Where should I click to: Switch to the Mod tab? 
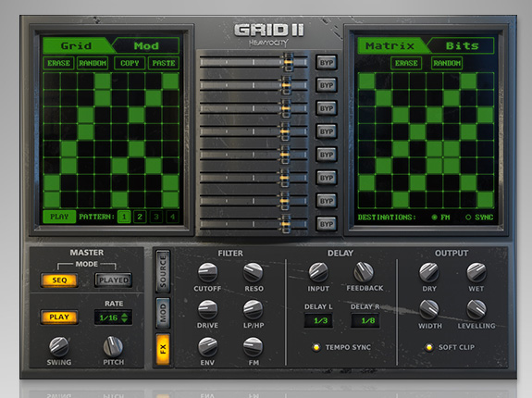146,45
